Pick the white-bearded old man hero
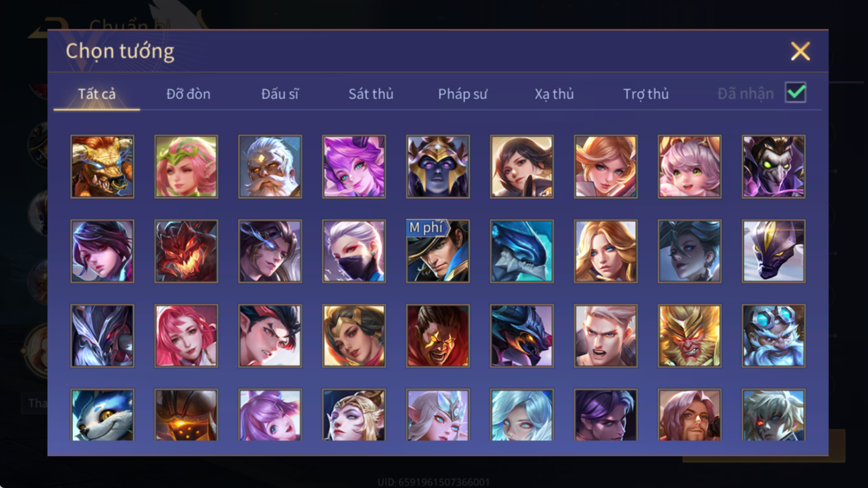868x488 pixels. [270, 167]
